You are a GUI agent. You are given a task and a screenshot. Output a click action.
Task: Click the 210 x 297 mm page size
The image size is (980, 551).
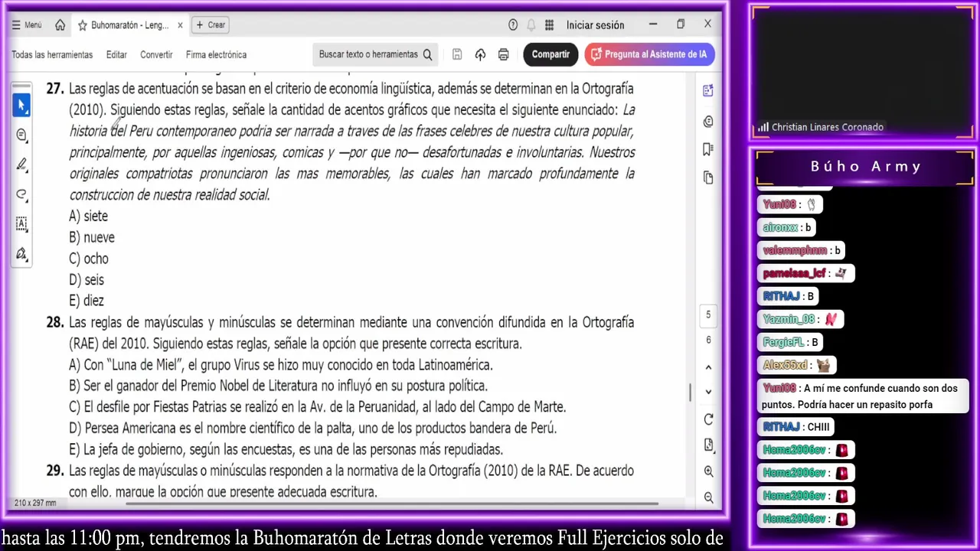pyautogui.click(x=35, y=503)
